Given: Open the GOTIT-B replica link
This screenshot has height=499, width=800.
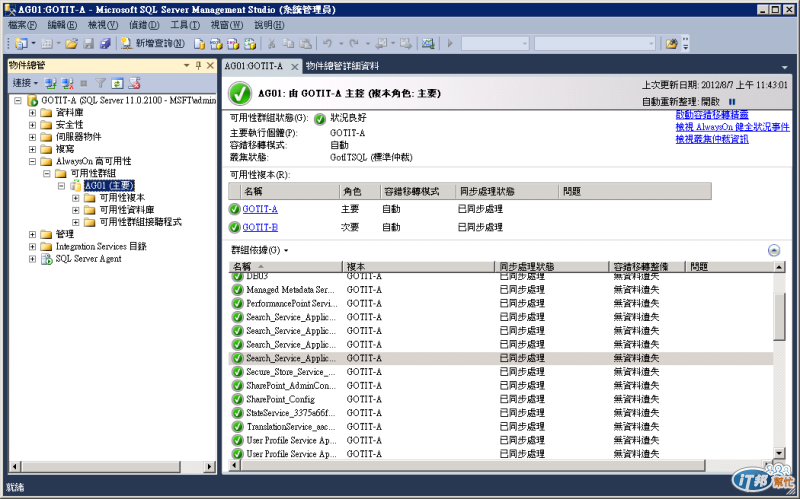Looking at the screenshot, I should tap(260, 228).
